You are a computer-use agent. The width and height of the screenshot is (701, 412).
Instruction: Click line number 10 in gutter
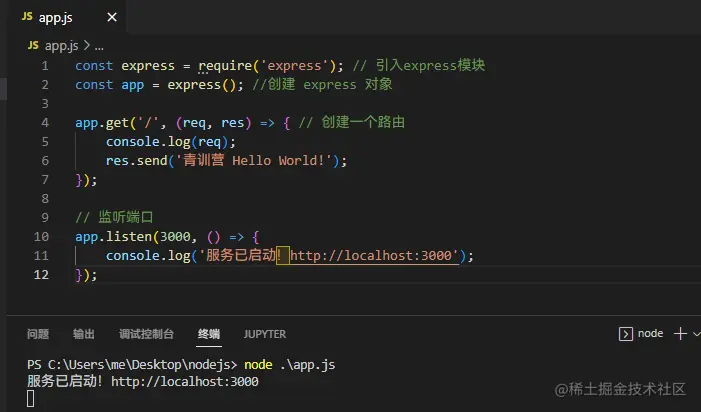41,236
